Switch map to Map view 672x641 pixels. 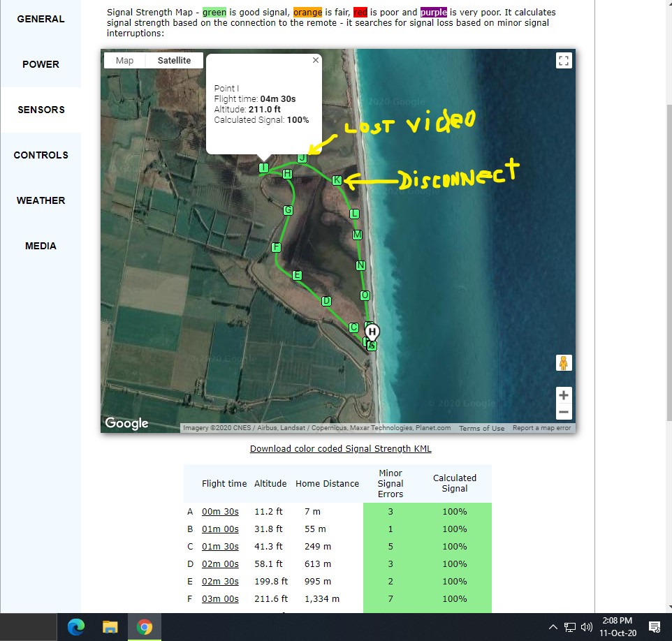tap(125, 61)
